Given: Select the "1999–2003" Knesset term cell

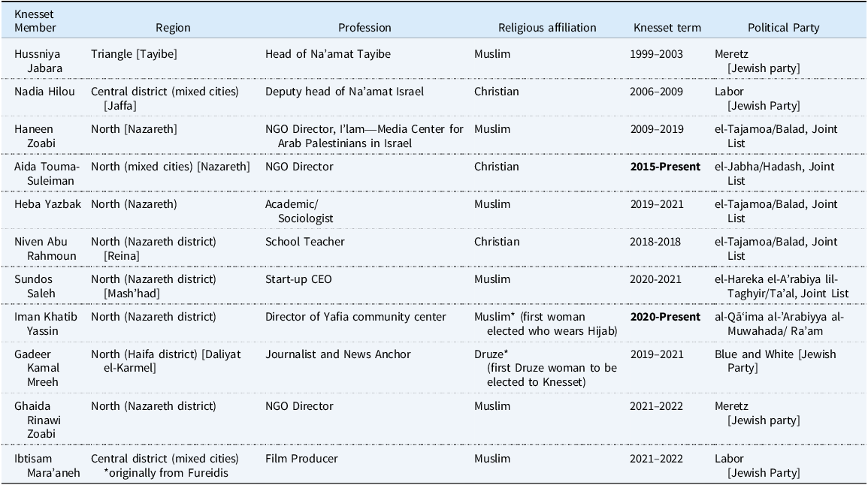Looking at the screenshot, I should pyautogui.click(x=657, y=54).
